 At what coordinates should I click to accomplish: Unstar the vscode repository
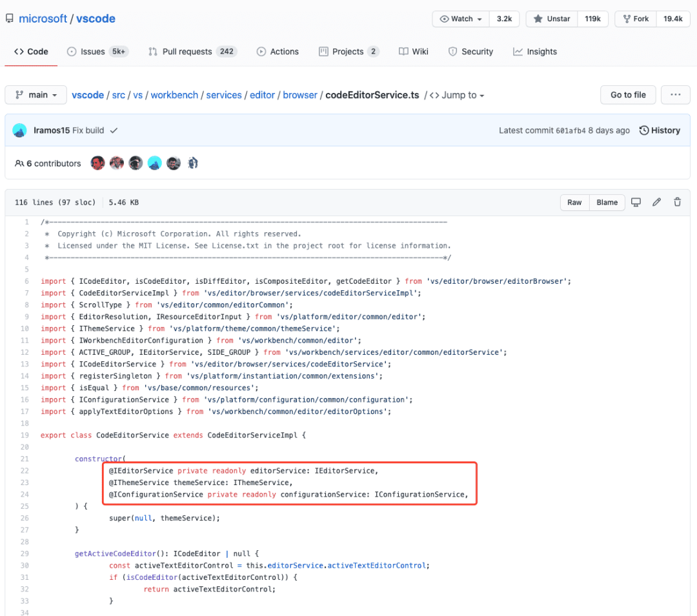coord(552,19)
